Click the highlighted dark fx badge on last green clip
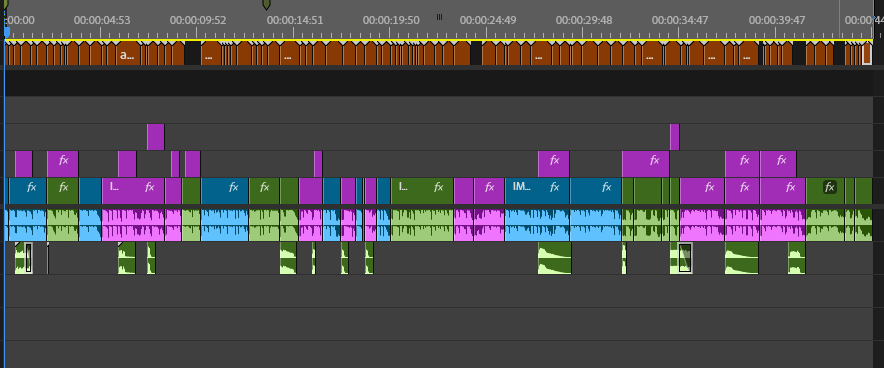This screenshot has width=884, height=368. coord(829,187)
